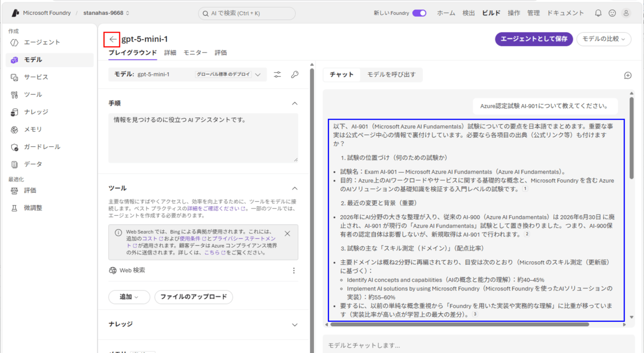644x353 pixels.
Task: Toggle the 新しい Foundry switch
Action: 419,13
